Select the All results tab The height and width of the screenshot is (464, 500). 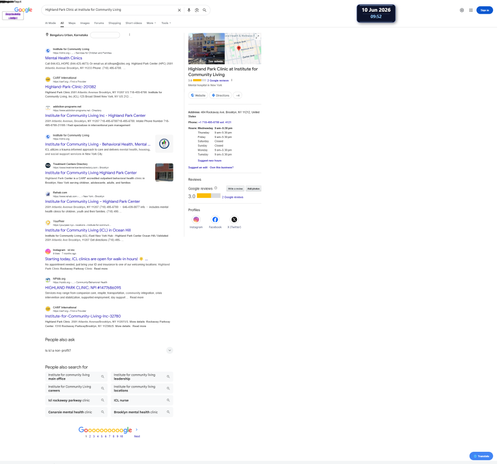(62, 23)
